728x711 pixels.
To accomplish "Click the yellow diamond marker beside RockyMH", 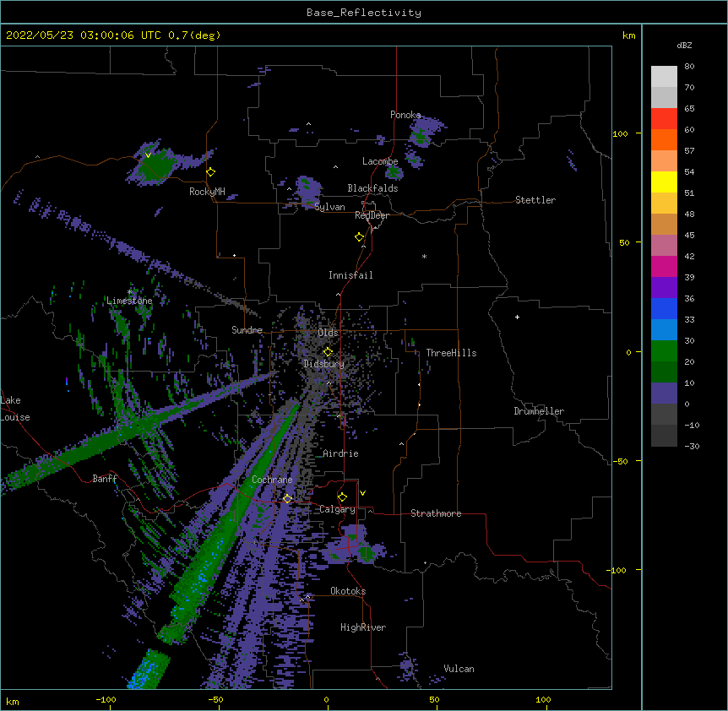I will (211, 172).
